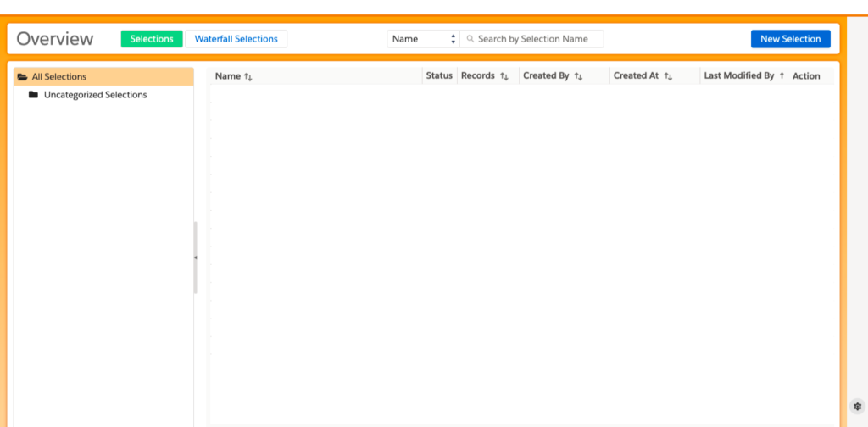Click the Created At sort arrows
Viewport: 868px width, 427px height.
[668, 76]
